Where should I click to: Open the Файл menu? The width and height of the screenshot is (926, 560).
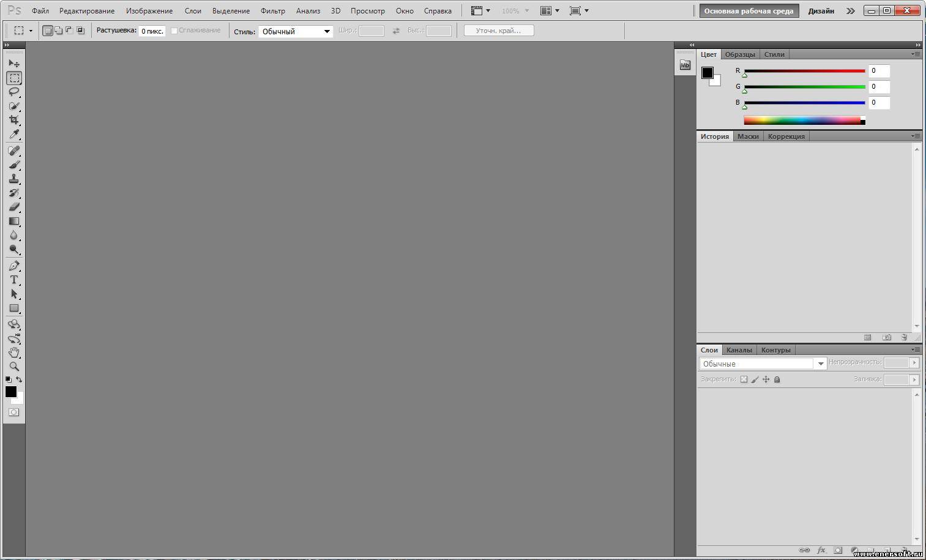[x=40, y=11]
